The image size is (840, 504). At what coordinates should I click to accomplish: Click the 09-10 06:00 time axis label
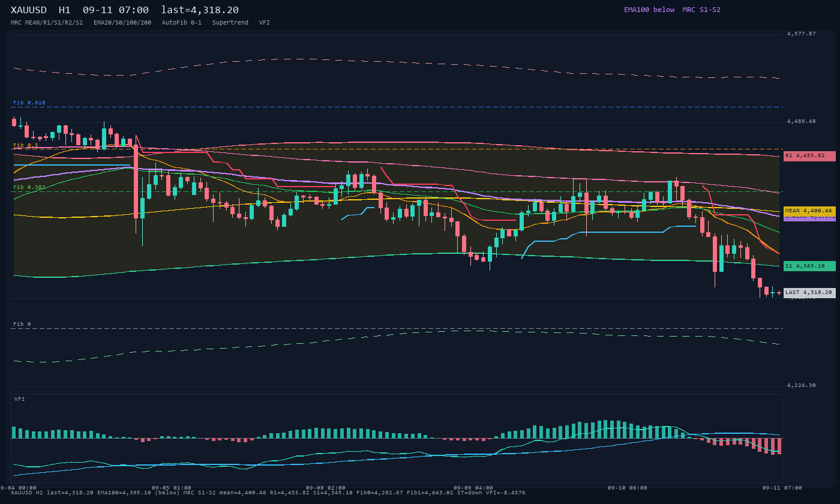pyautogui.click(x=628, y=488)
